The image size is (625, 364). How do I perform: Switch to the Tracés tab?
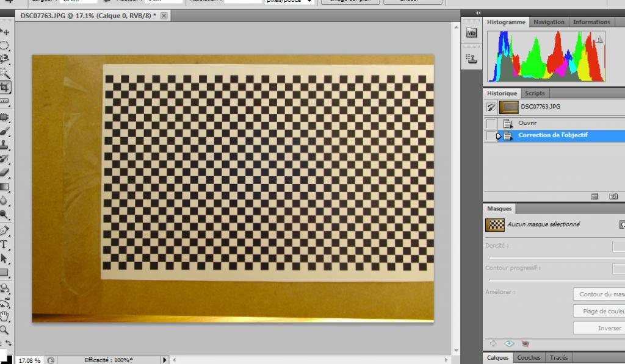[x=558, y=358]
